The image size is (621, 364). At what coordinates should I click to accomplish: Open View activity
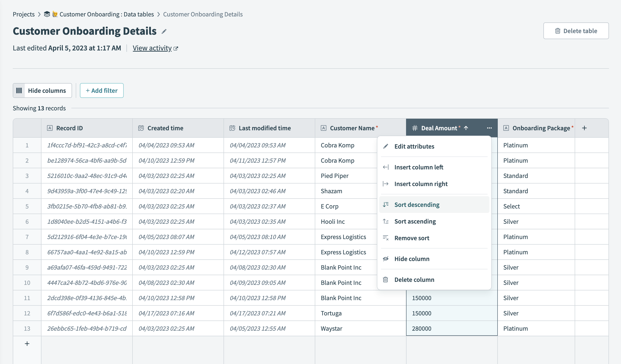point(152,48)
